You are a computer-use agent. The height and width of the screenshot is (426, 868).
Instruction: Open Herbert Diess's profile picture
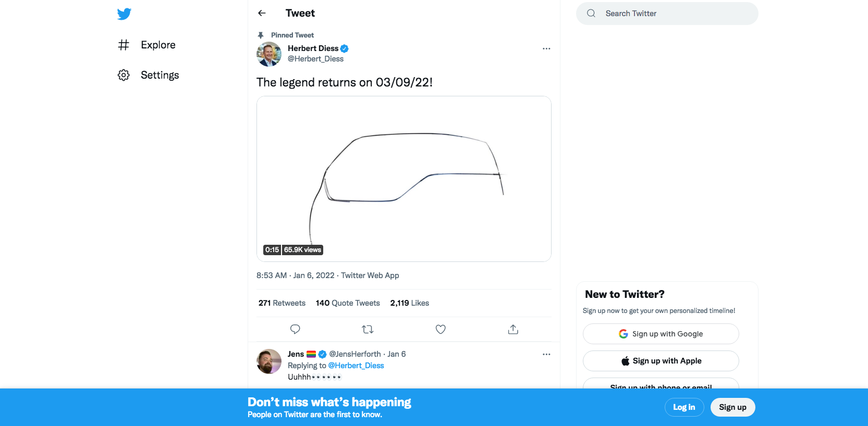269,54
